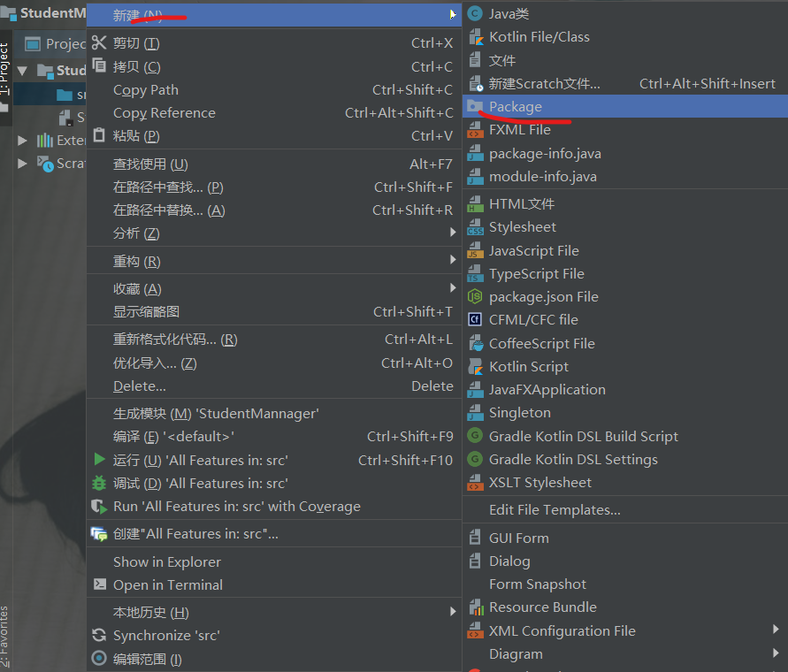
Task: Click the JavaScript File icon
Action: click(476, 250)
